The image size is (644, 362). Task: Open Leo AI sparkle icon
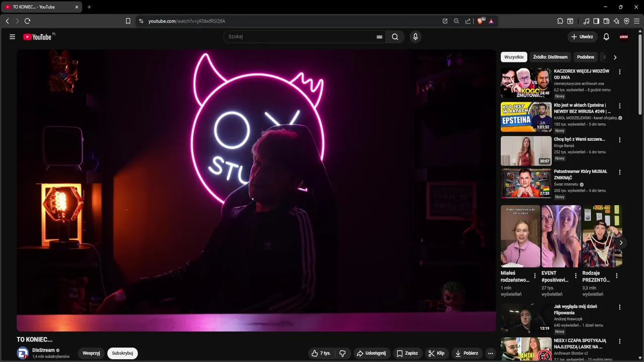[x=616, y=21]
